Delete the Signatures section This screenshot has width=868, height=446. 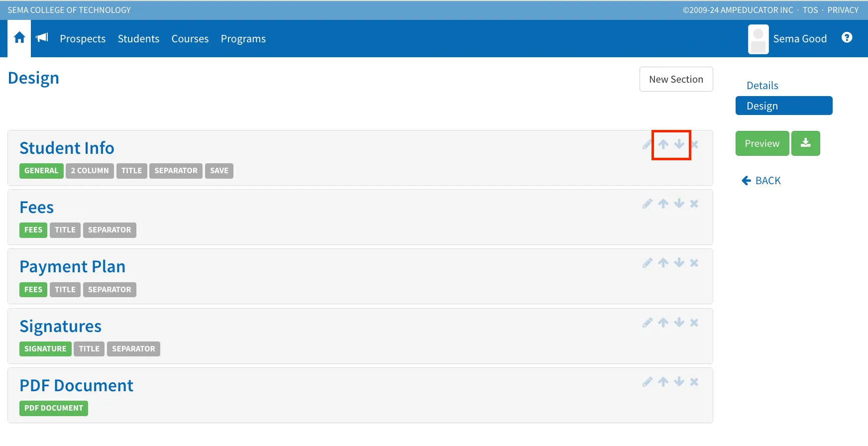[694, 323]
